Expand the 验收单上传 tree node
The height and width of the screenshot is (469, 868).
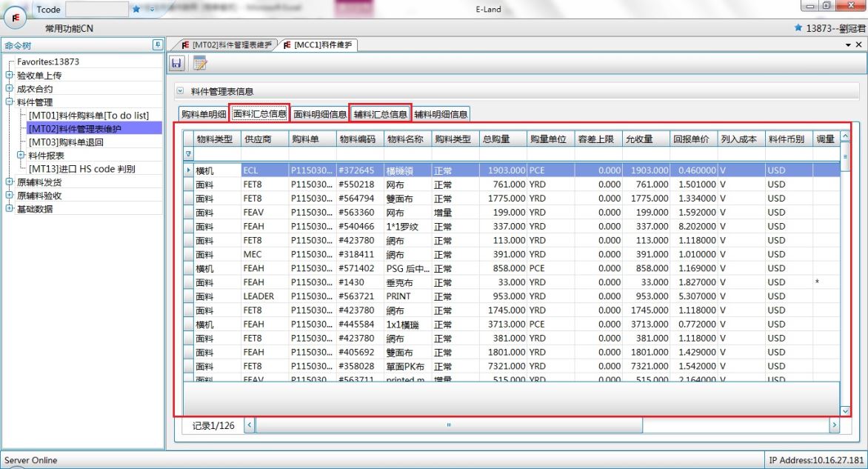click(x=9, y=76)
